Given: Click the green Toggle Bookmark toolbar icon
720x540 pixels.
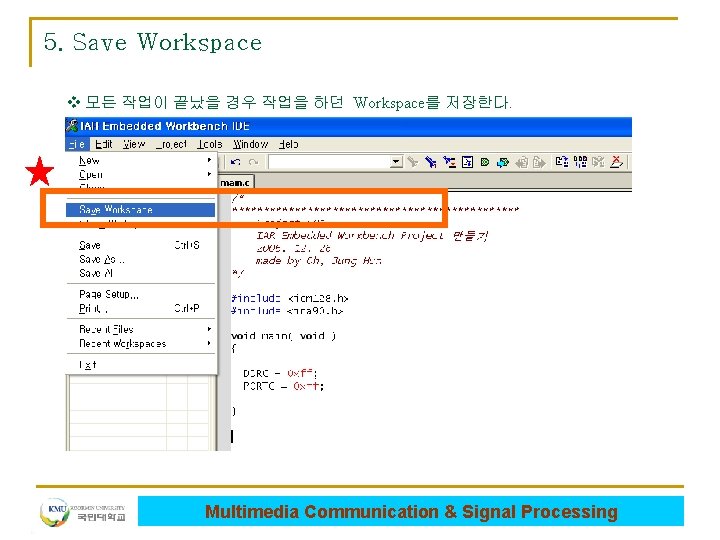Looking at the screenshot, I should tap(485, 162).
